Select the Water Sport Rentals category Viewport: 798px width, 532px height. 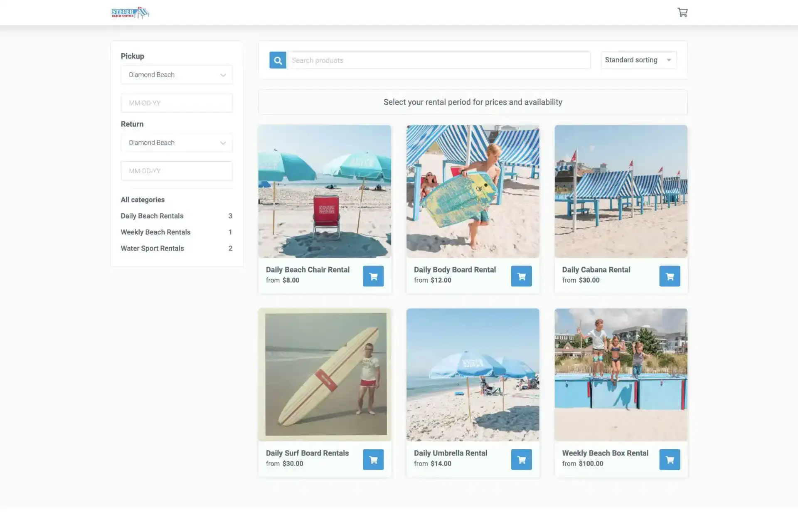[152, 248]
